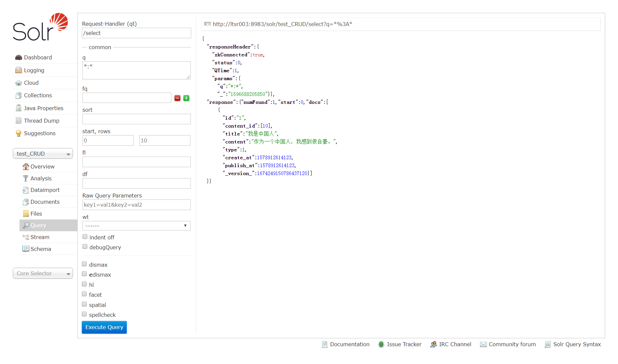Open the Cloud section
The width and height of the screenshot is (618, 364).
point(31,83)
